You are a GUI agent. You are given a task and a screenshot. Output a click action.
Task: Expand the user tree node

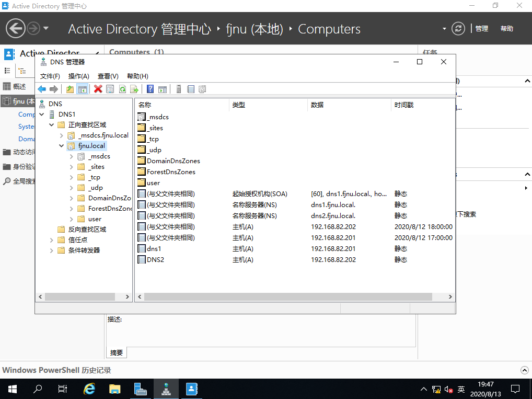[x=71, y=219]
